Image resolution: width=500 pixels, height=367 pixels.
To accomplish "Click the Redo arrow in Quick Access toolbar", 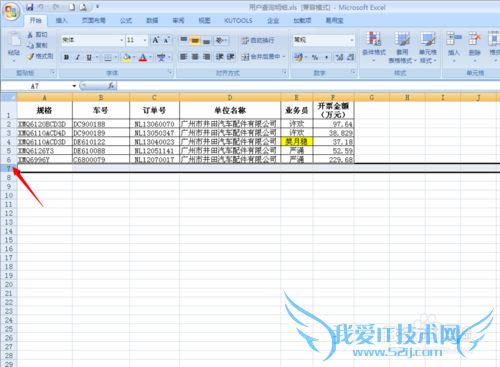I will (56, 7).
